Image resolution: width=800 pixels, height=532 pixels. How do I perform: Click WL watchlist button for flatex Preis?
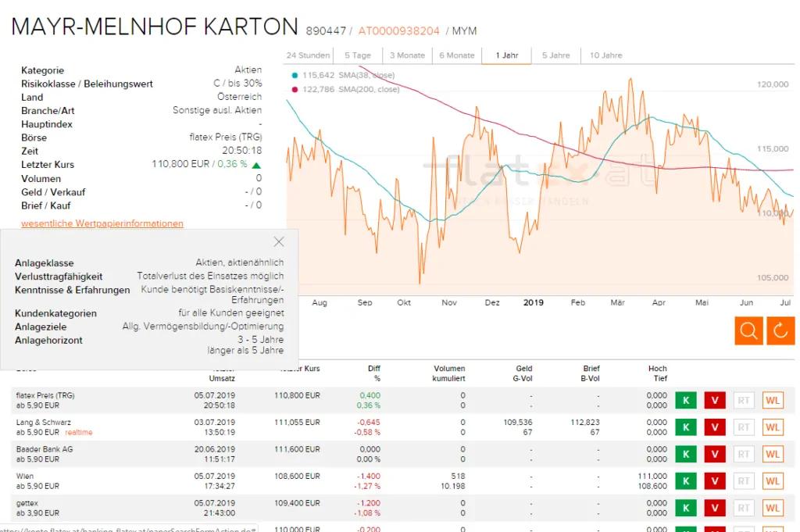click(773, 401)
